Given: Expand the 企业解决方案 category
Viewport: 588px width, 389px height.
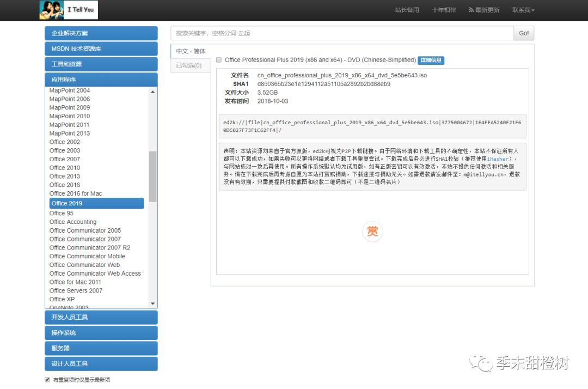Looking at the screenshot, I should click(101, 33).
